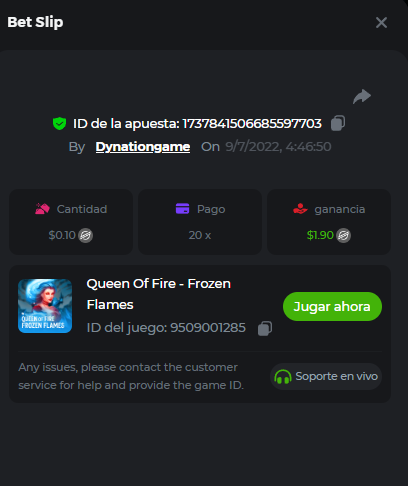Screen dimensions: 408x486
Task: Copy the game ID next to 9509001285
Action: click(x=265, y=328)
